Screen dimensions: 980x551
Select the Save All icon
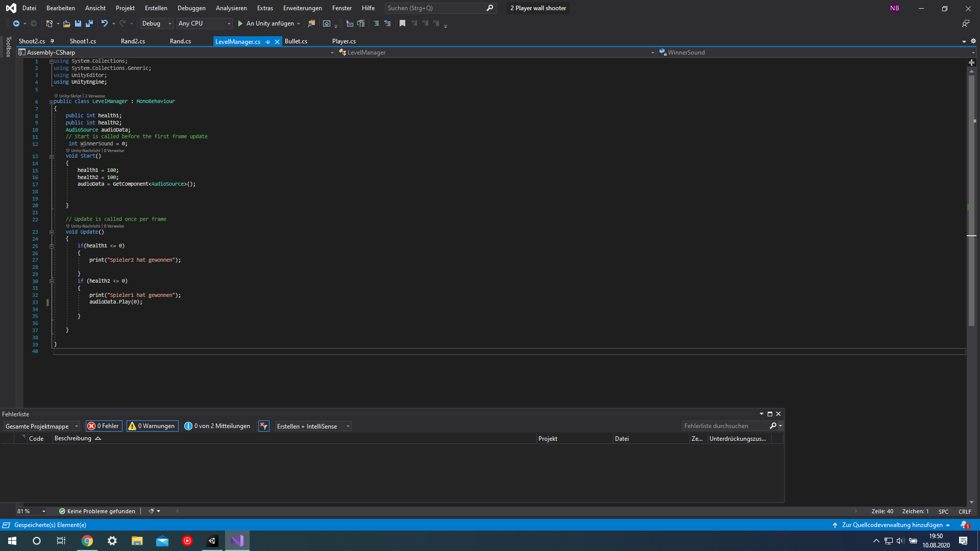89,23
